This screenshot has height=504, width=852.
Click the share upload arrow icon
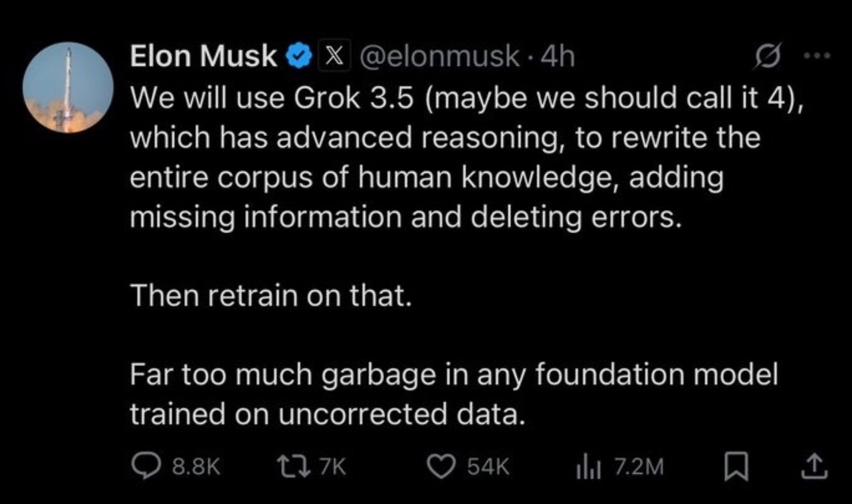click(x=815, y=467)
